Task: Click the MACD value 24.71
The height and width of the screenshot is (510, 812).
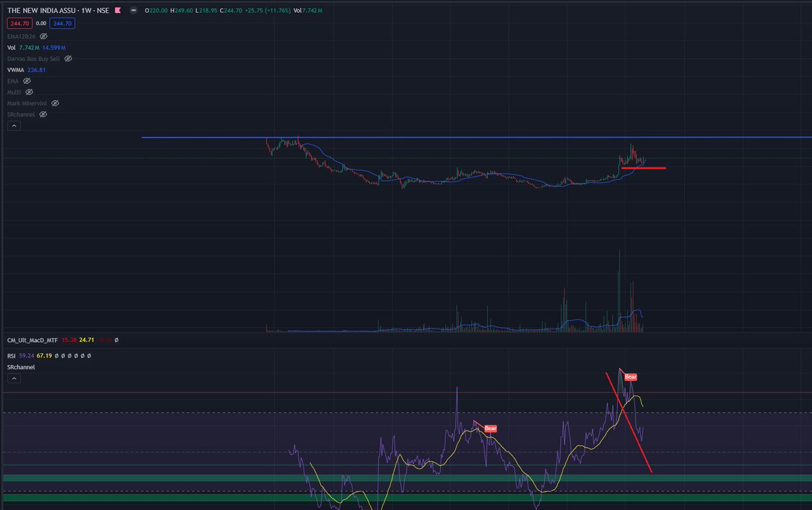Action: (87, 339)
